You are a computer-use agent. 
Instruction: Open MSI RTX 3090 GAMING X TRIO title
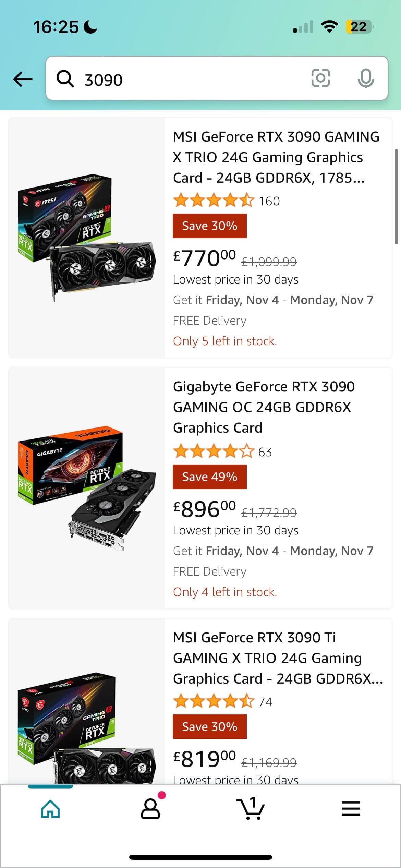coord(276,157)
